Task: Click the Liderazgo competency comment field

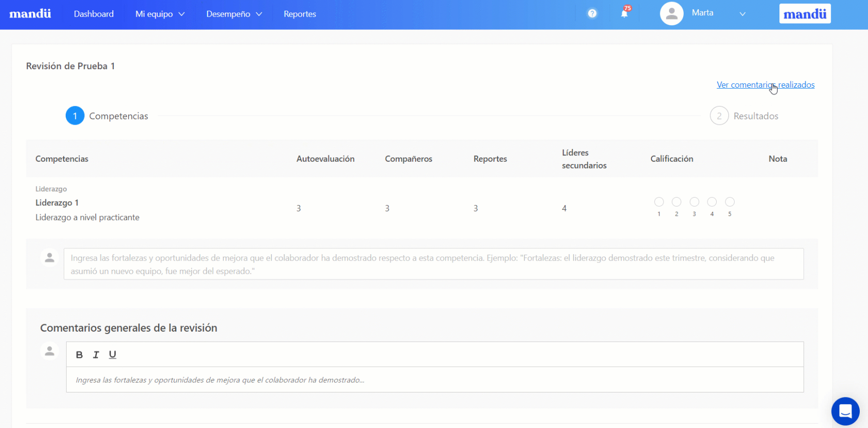Action: (x=434, y=264)
